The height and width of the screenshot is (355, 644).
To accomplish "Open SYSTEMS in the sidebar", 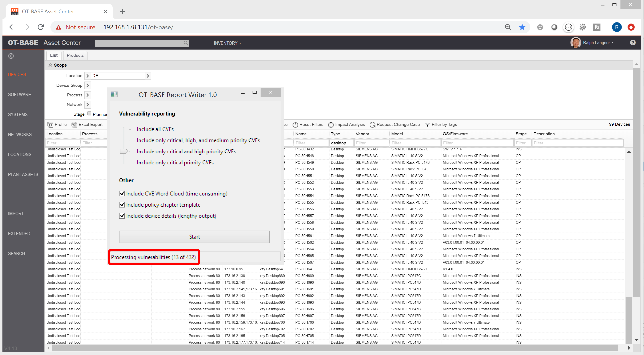I will 18,114.
